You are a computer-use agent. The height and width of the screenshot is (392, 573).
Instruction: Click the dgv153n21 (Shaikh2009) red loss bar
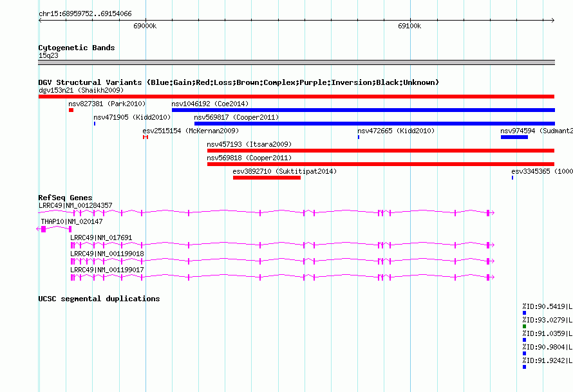click(x=296, y=97)
